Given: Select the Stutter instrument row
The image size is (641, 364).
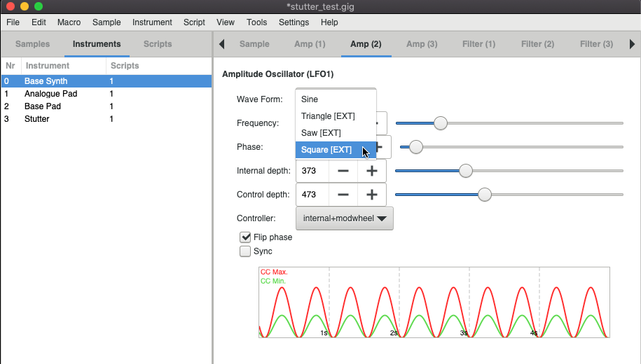Looking at the screenshot, I should pos(106,119).
